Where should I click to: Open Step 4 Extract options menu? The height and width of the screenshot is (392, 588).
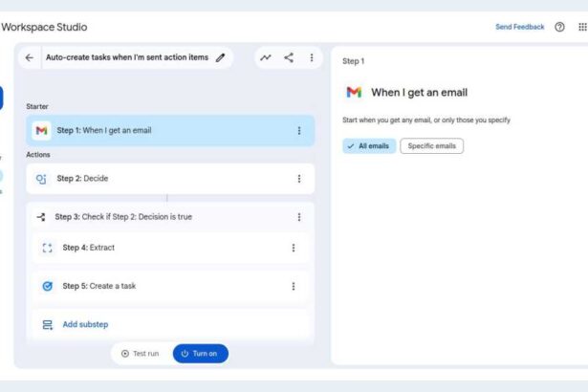click(x=293, y=248)
